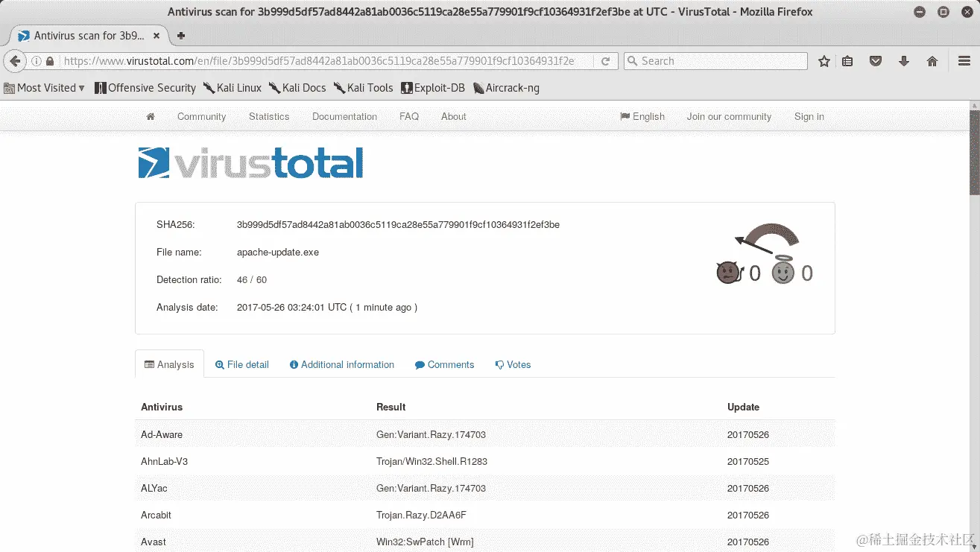Open the Offensive Security bookmark
This screenshot has width=980, height=552.
(145, 88)
